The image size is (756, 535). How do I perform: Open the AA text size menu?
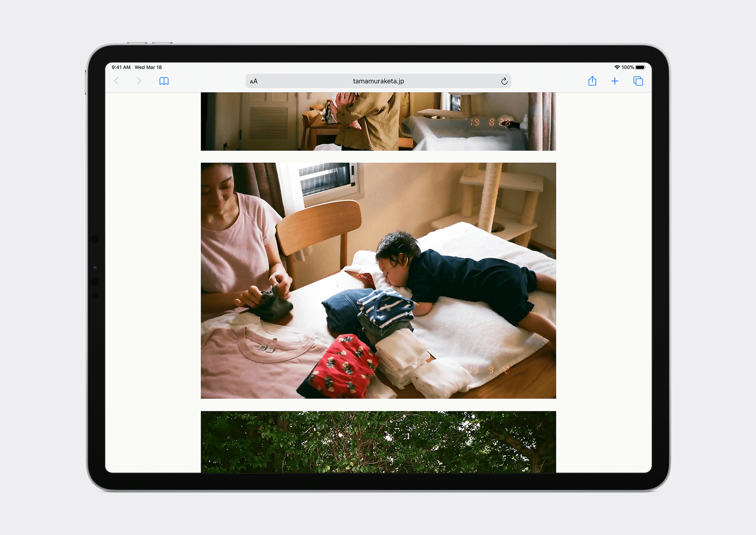pos(254,81)
